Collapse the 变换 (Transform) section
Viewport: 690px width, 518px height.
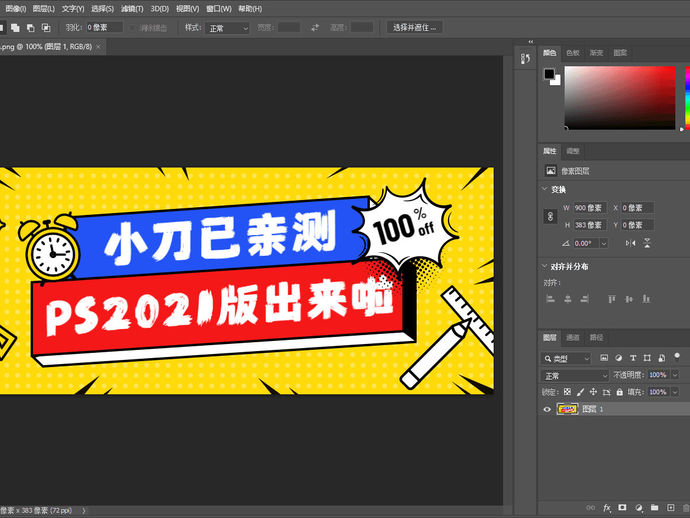(545, 189)
